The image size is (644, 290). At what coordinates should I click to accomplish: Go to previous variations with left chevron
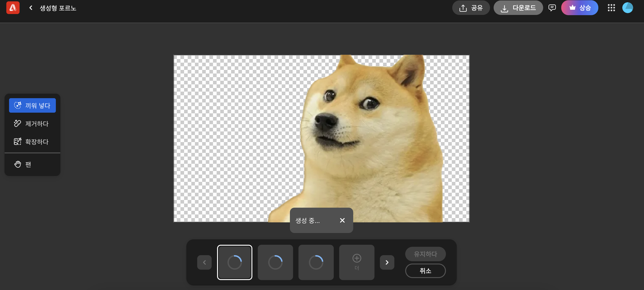point(204,262)
